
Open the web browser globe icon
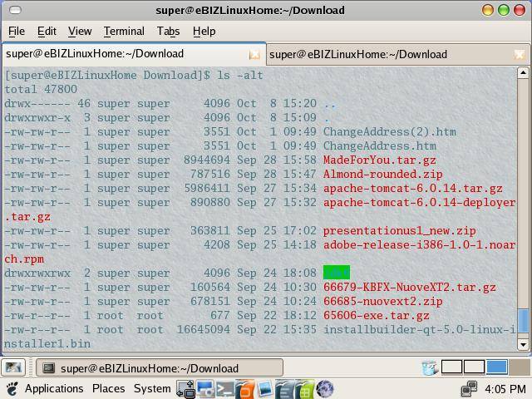coord(325,389)
